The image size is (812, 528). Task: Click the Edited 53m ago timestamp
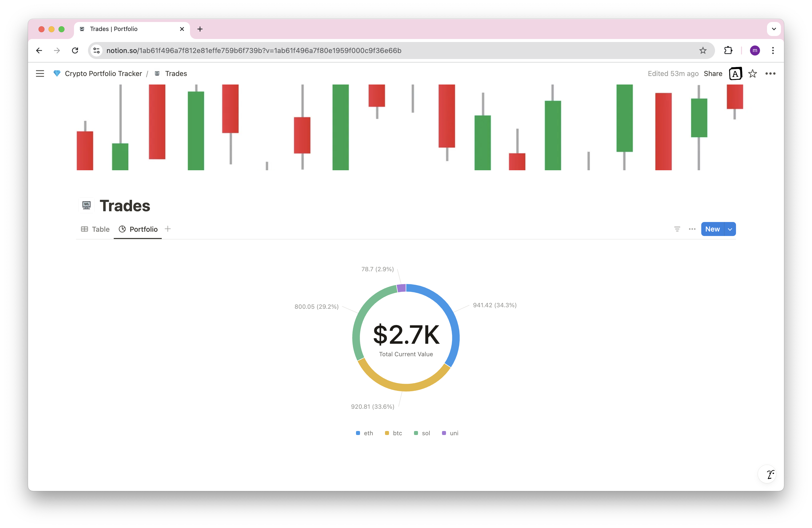click(x=673, y=74)
